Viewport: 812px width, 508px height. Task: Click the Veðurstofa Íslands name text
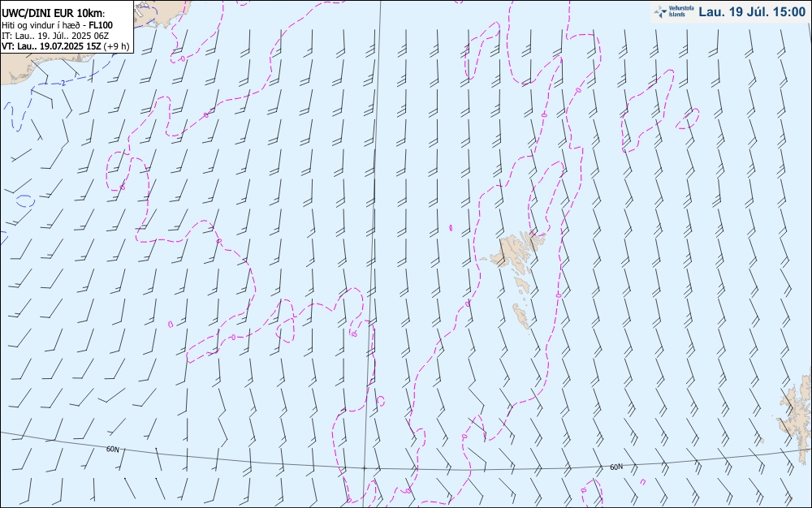coord(681,11)
